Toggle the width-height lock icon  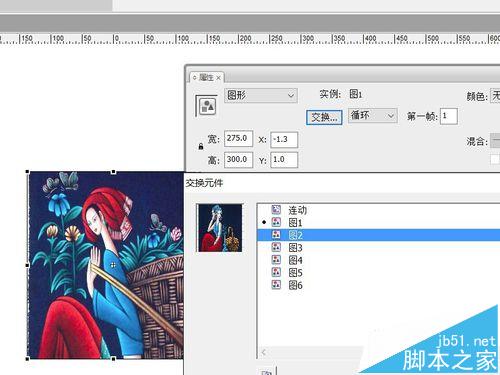[x=201, y=146]
